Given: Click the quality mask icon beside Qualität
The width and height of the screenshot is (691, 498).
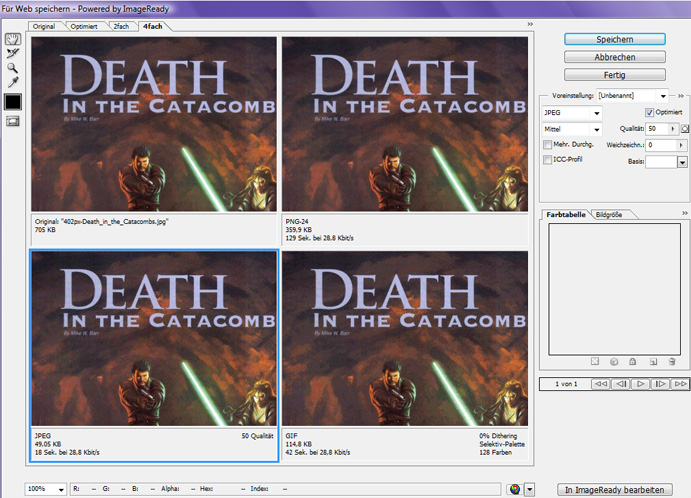Looking at the screenshot, I should 685,129.
